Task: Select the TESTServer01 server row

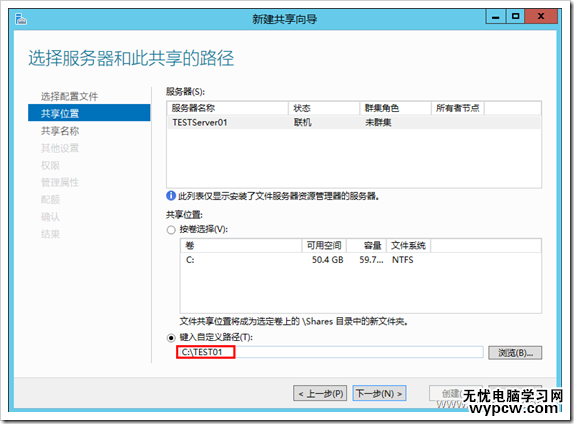Action: pyautogui.click(x=354, y=122)
